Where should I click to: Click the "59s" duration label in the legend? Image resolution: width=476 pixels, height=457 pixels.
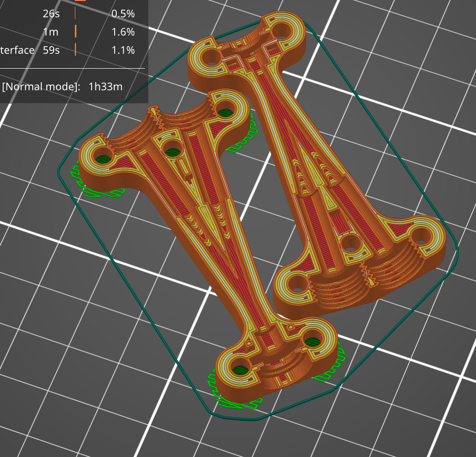51,50
